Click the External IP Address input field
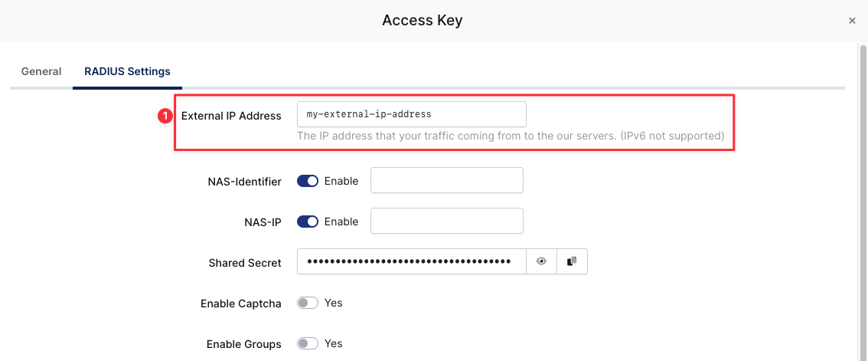This screenshot has height=361, width=868. coord(411,114)
